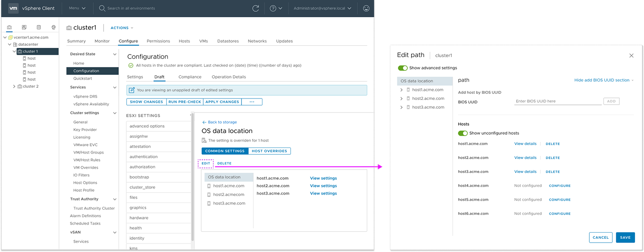Click CONFIGURE for host4.acme.com
Image resolution: width=644 pixels, height=252 pixels.
pos(560,186)
